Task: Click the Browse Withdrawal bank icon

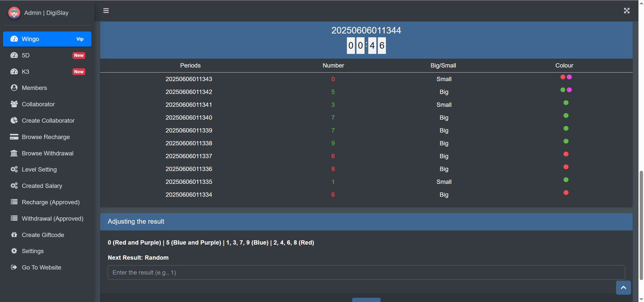Action: pos(14,153)
